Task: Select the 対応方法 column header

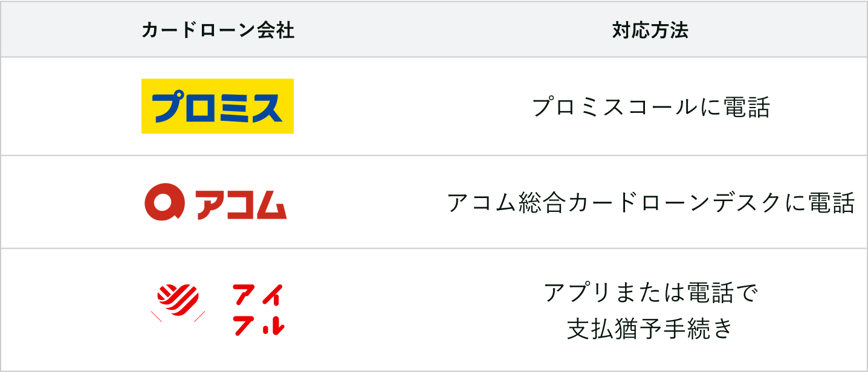Action: pyautogui.click(x=650, y=30)
